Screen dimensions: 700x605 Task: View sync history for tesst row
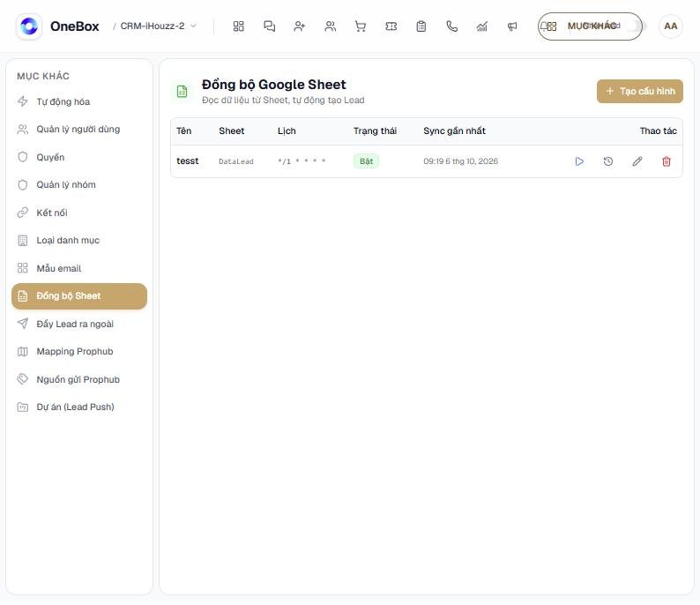tap(608, 161)
